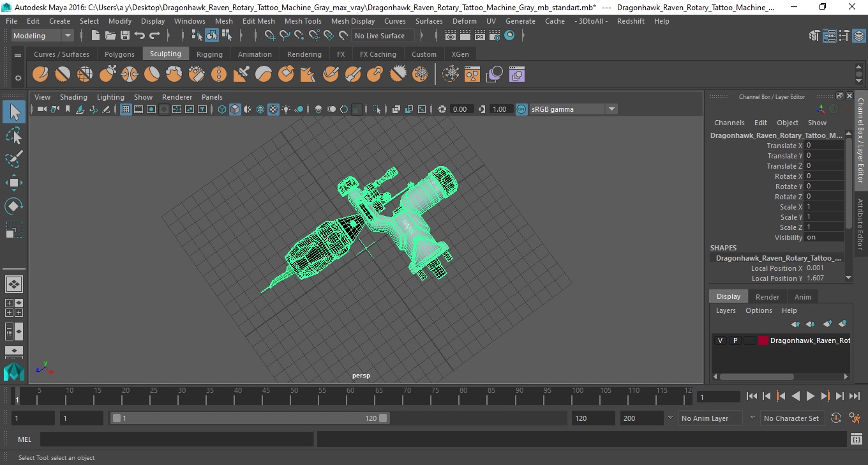Screen dimensions: 868x465
Task: Select the Knife sculpt tool
Action: tap(331, 75)
